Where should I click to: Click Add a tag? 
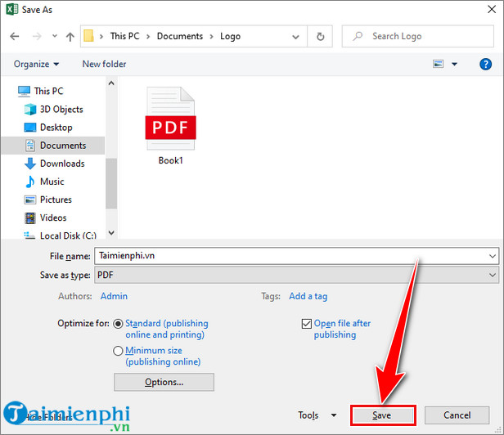308,296
